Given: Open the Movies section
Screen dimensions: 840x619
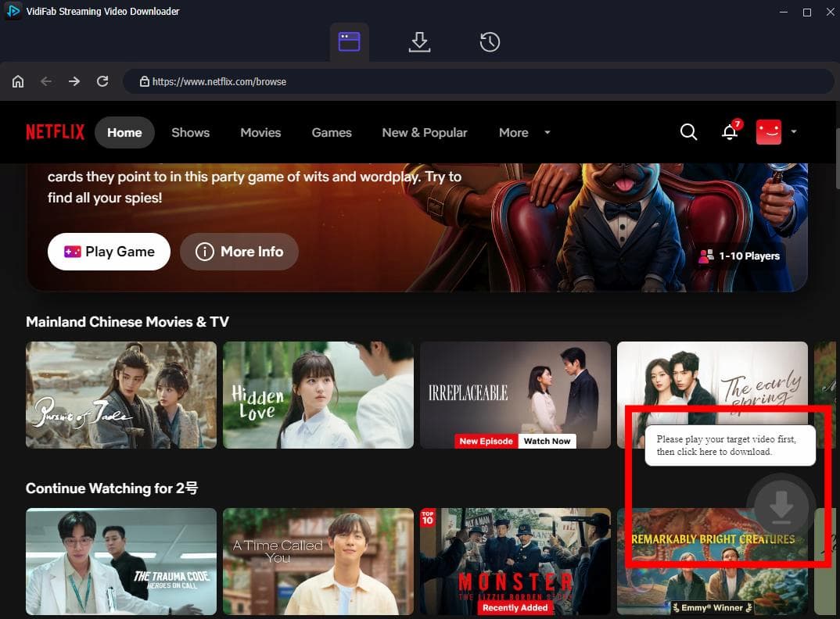Looking at the screenshot, I should (260, 132).
